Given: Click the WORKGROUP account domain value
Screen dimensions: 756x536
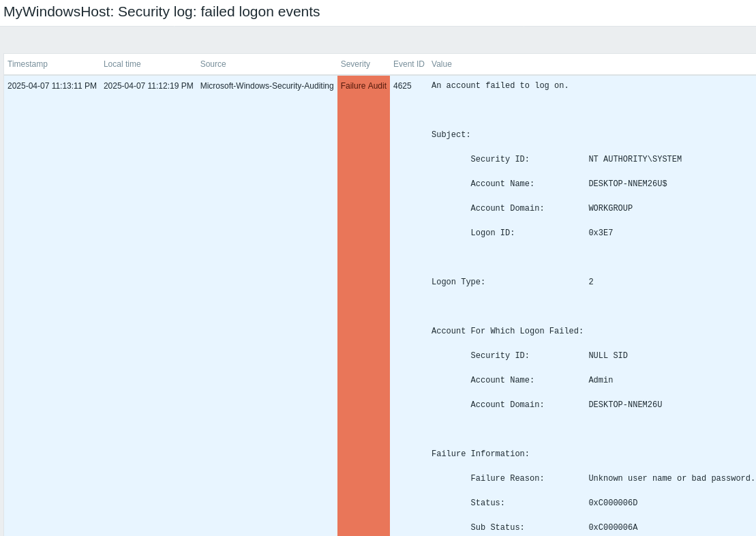Looking at the screenshot, I should (x=610, y=209).
